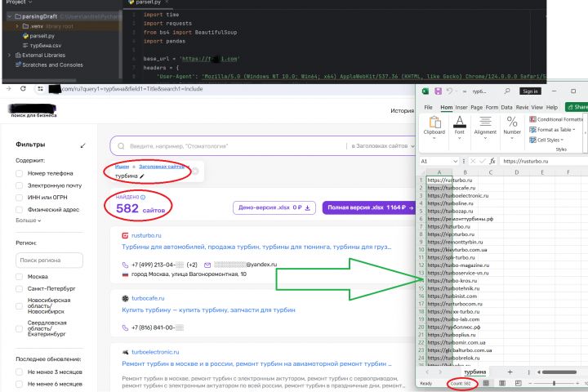Check the Физический адрес filter
Screen dimensions: 588x392
[x=19, y=210]
